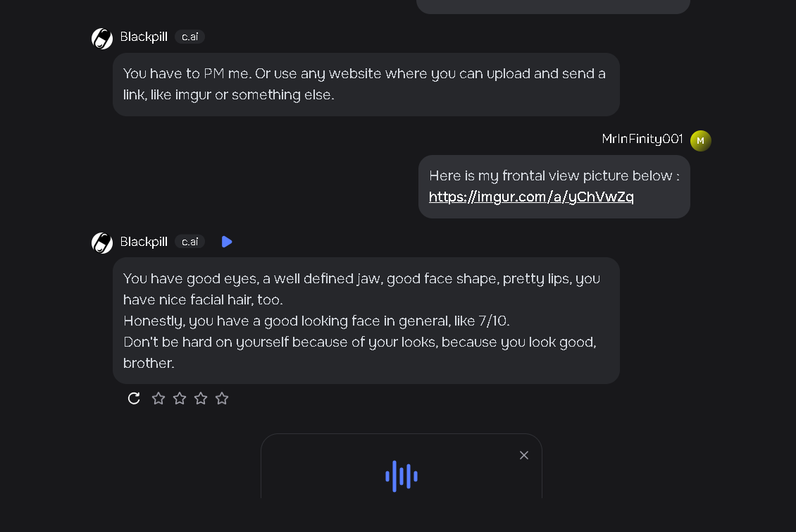This screenshot has width=796, height=532.
Task: Click the MrInfinity001 yellow avatar
Action: coord(700,141)
